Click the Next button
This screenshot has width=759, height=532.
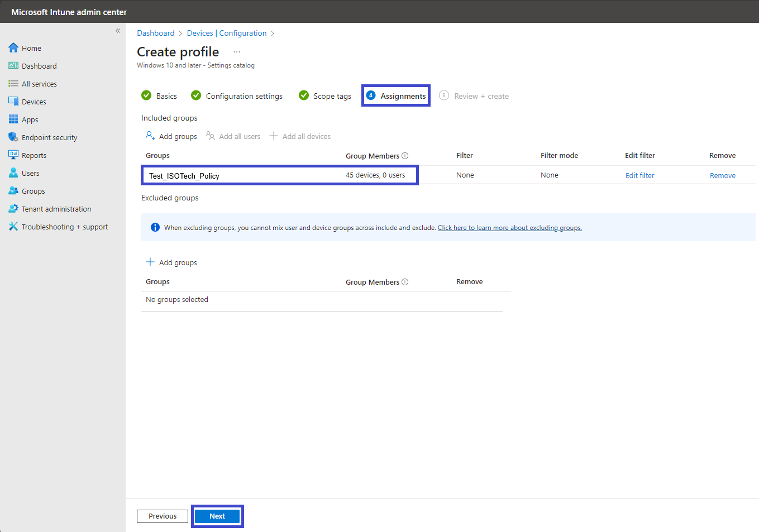click(x=217, y=516)
